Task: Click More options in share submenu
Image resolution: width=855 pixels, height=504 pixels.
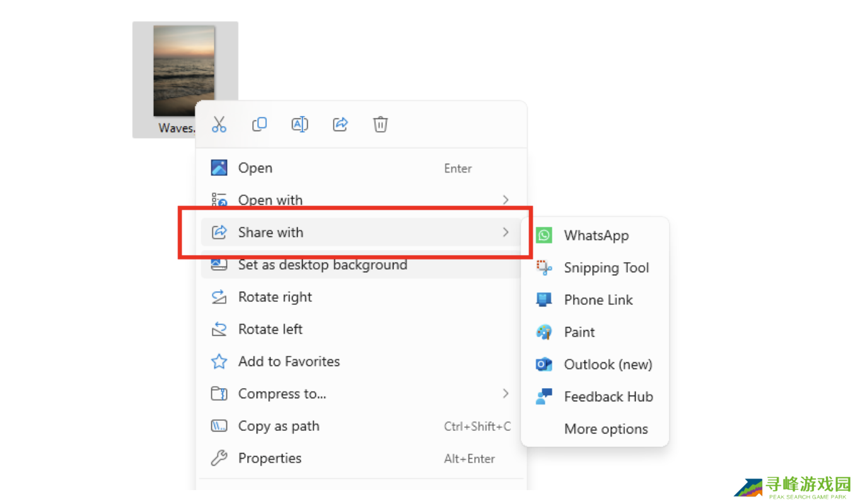Action: (x=605, y=429)
